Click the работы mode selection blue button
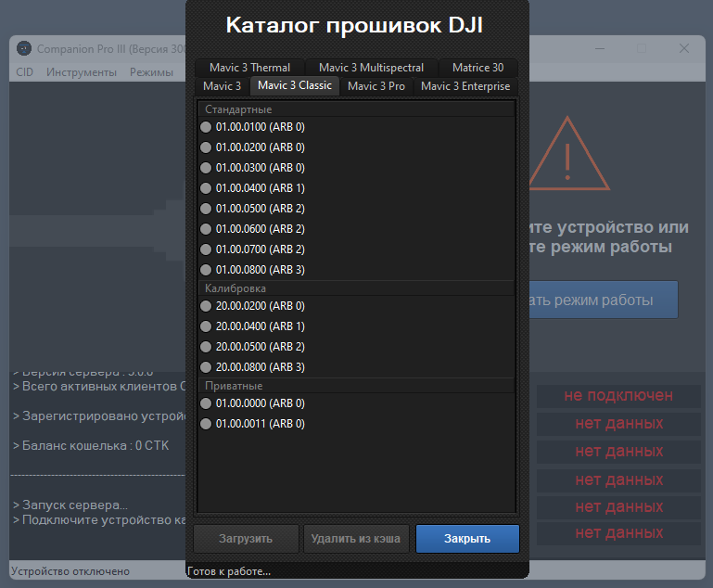The height and width of the screenshot is (588, 713). pyautogui.click(x=604, y=300)
